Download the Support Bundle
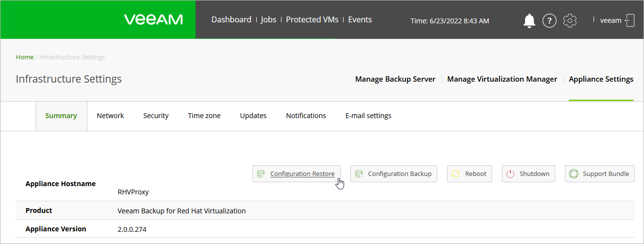Screen dimensions: 644x244 (x=599, y=174)
